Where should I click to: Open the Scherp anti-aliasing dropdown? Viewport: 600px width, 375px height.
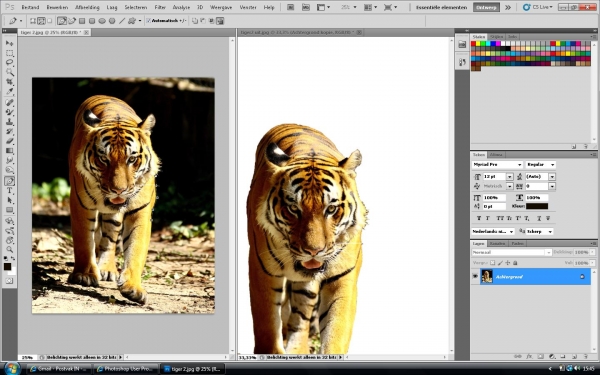540,232
